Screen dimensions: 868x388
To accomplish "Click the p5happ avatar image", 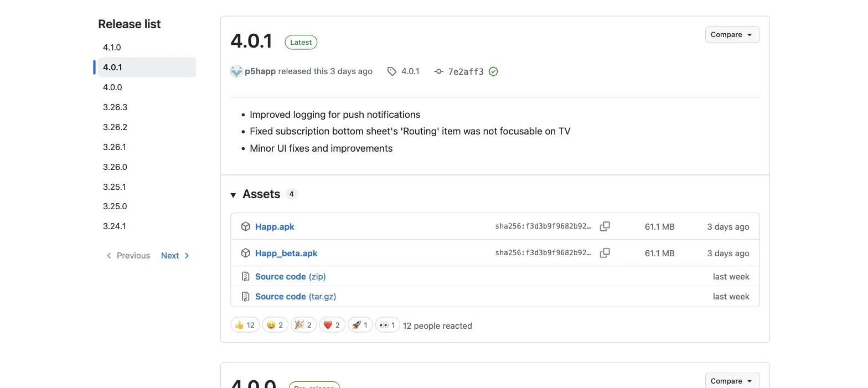I will 236,71.
